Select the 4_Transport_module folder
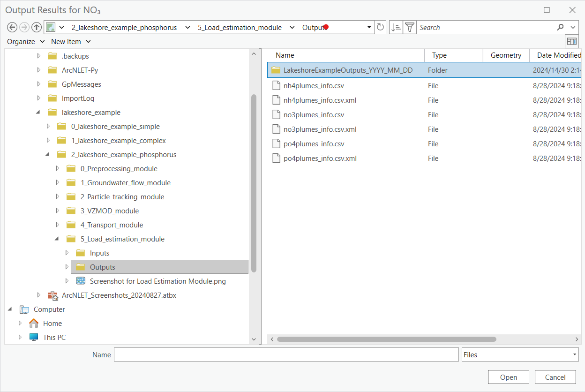This screenshot has height=392, width=585. pos(112,225)
